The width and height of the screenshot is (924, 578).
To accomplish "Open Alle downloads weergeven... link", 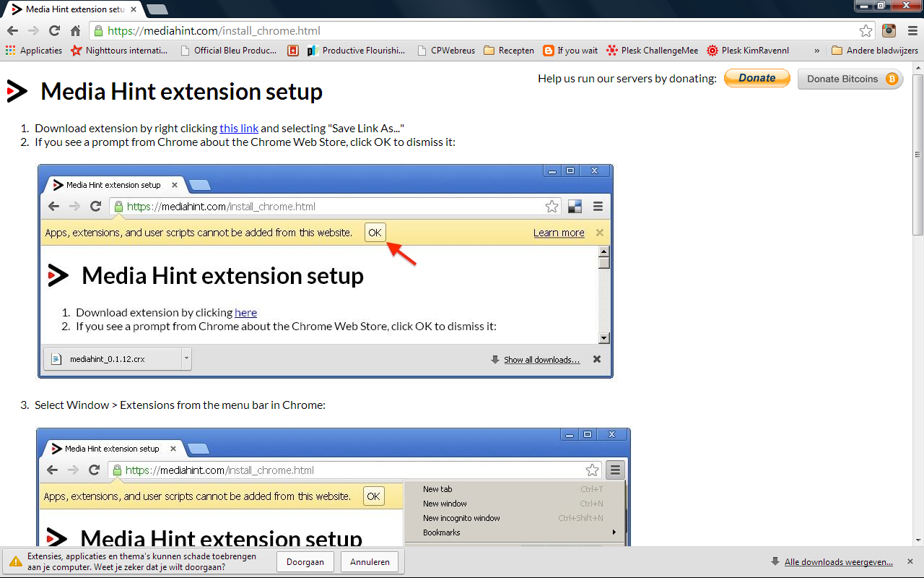I will (838, 561).
